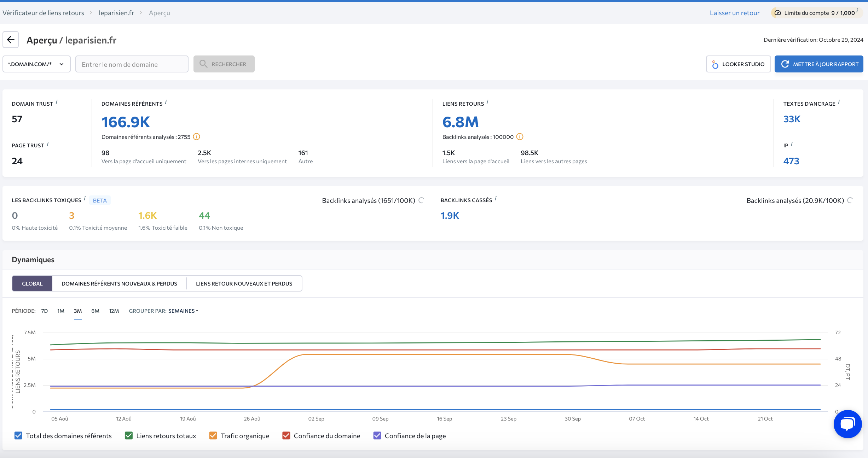Click orange info icon beside Backlinks analysés 100000
The image size is (868, 458).
[x=520, y=136]
